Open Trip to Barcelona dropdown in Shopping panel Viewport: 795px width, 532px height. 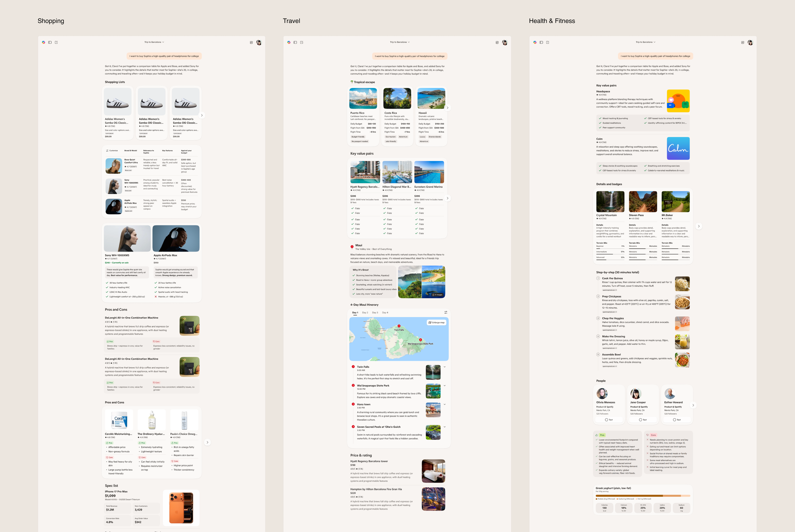[x=154, y=42]
